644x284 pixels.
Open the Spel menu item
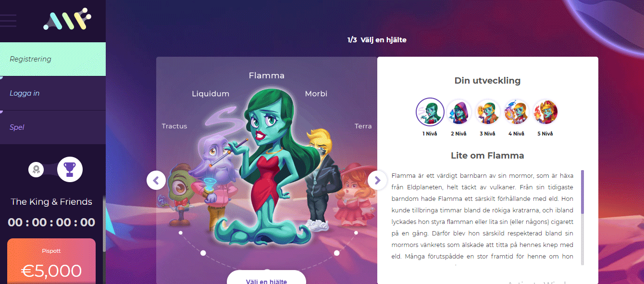click(53, 127)
